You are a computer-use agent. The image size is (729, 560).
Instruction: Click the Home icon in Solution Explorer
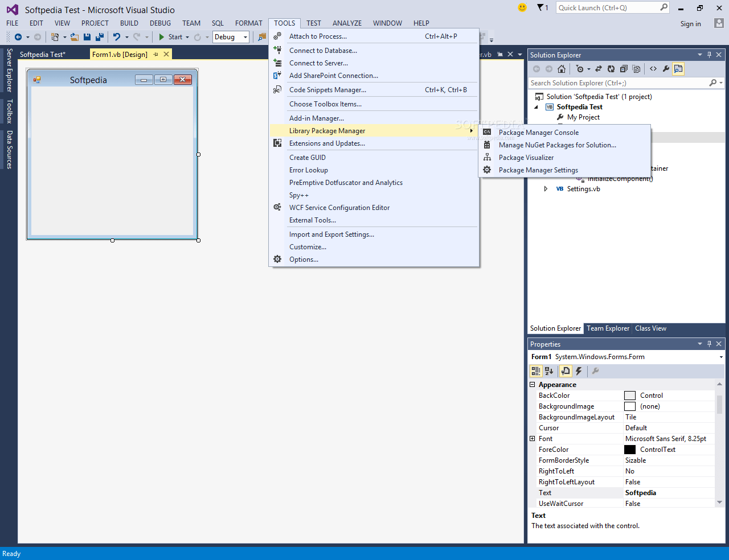tap(562, 69)
